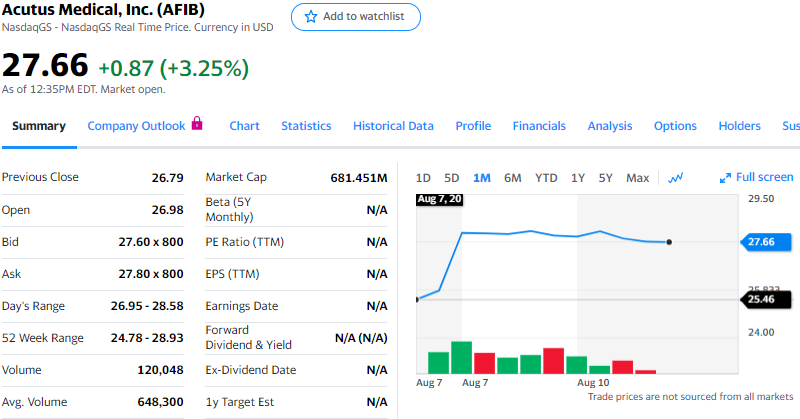Screen dimensions: 800x419
Task: Click the Earnings Date label
Action: (242, 306)
